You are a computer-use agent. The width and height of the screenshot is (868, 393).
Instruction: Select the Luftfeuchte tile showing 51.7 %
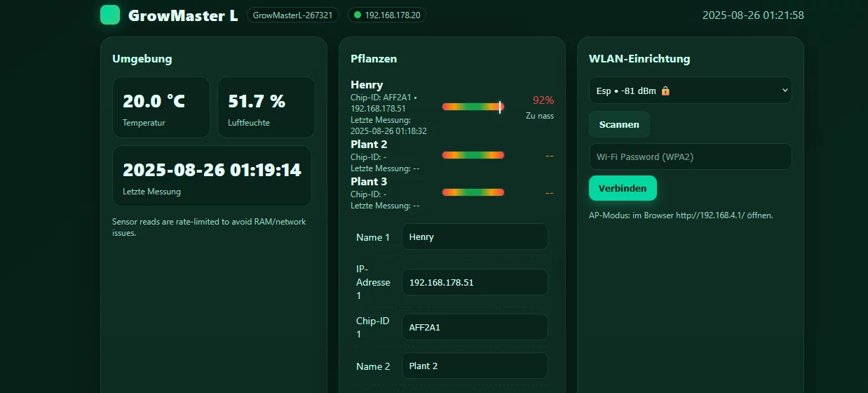click(266, 107)
